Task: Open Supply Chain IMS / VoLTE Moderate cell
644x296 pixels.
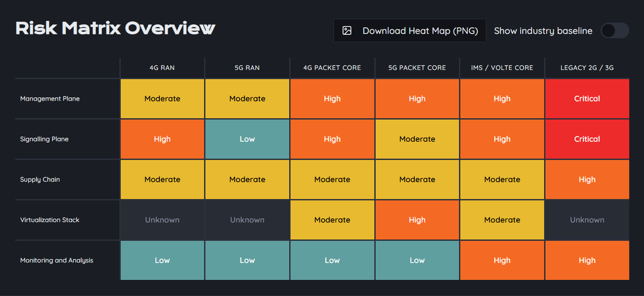Action: pyautogui.click(x=502, y=179)
